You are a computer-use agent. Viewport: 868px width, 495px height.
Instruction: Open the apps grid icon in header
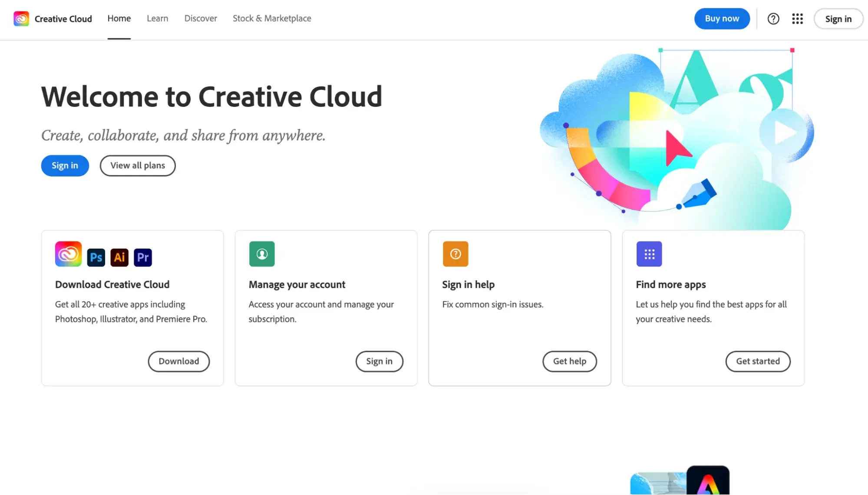pos(797,19)
